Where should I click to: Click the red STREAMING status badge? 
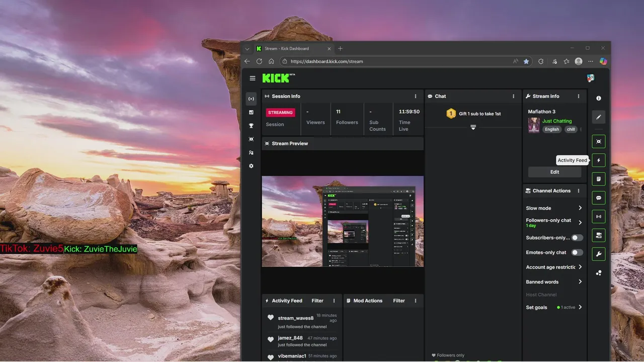281,113
